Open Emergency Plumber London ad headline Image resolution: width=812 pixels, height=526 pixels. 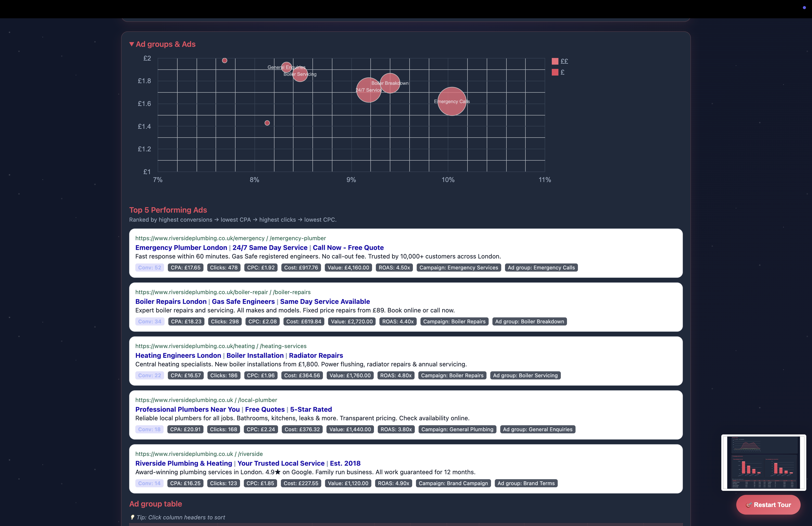click(181, 248)
